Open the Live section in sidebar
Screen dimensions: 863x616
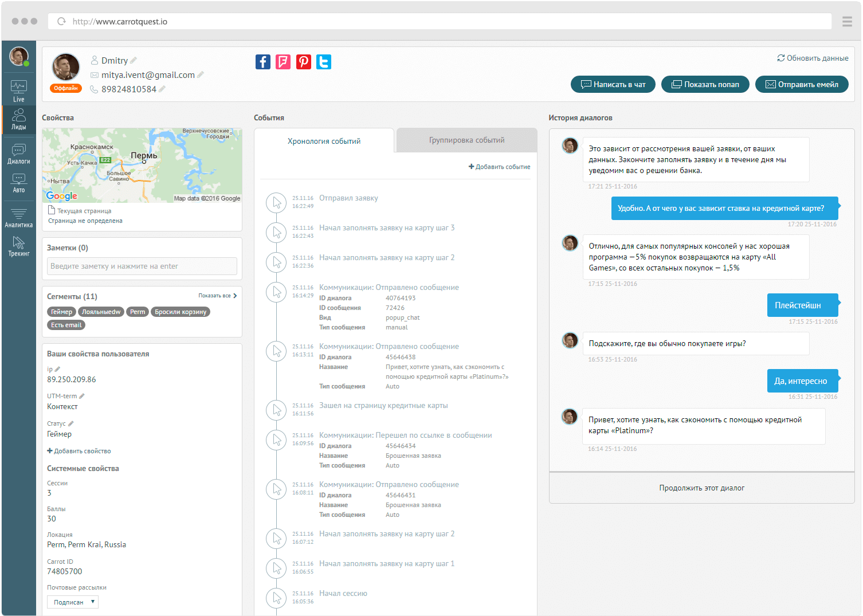click(18, 91)
